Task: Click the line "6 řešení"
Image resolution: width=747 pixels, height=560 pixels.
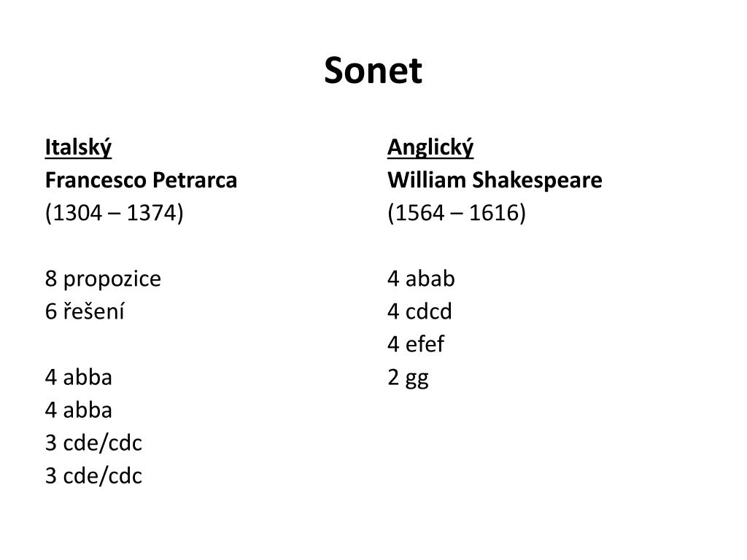Action: [85, 311]
